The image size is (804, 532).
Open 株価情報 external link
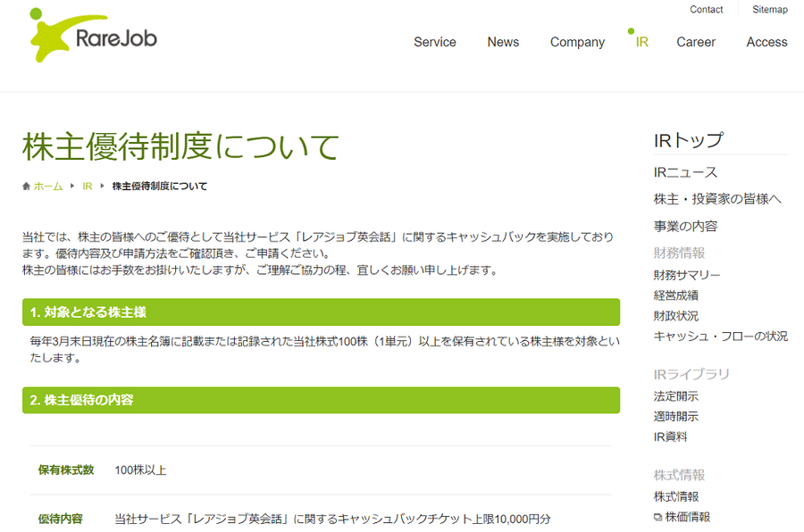687,517
